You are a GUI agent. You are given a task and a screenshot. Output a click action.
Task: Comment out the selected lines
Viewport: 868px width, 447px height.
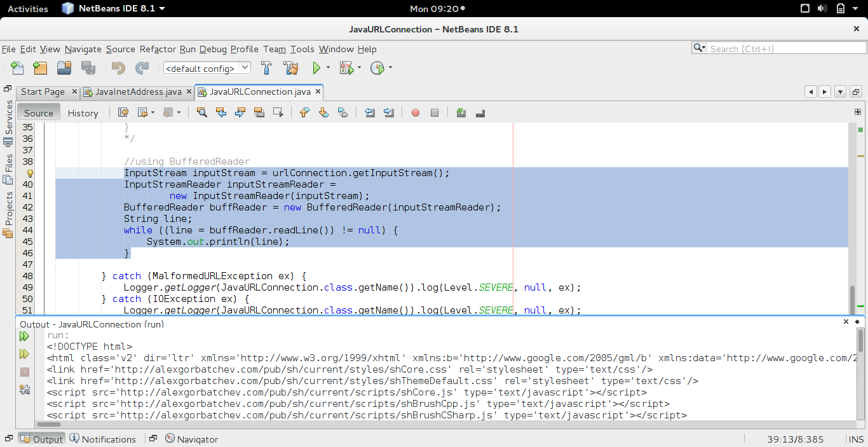461,113
